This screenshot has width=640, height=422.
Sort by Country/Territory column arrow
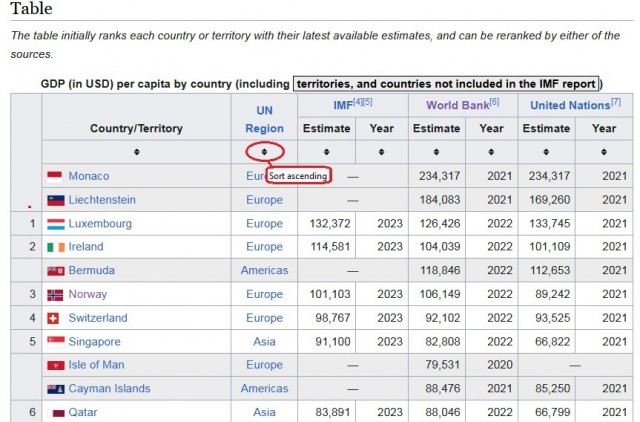[136, 152]
